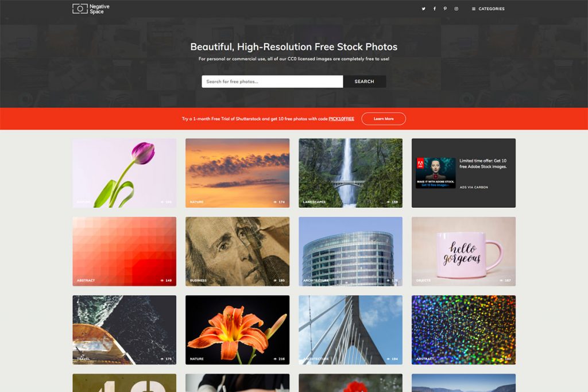Click the 'Beautiful, High-Resolution Free Stock Photos' heading
The height and width of the screenshot is (392, 588).
tap(293, 47)
